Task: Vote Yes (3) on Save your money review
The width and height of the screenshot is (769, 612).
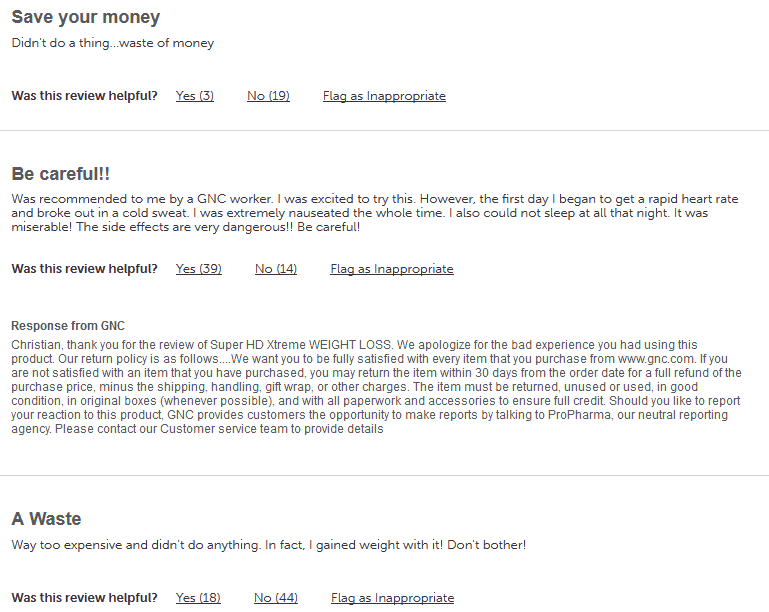Action: coord(195,96)
